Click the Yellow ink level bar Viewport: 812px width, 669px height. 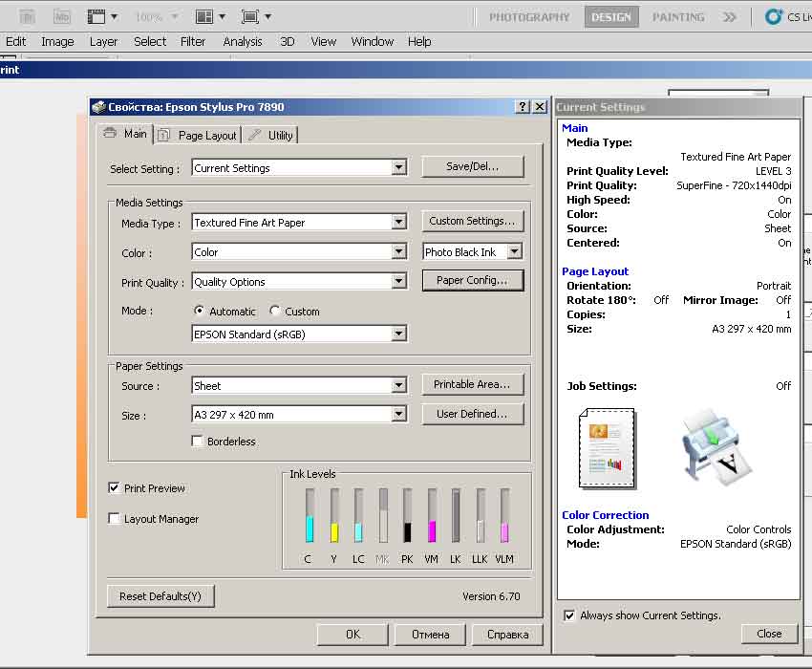[x=334, y=515]
